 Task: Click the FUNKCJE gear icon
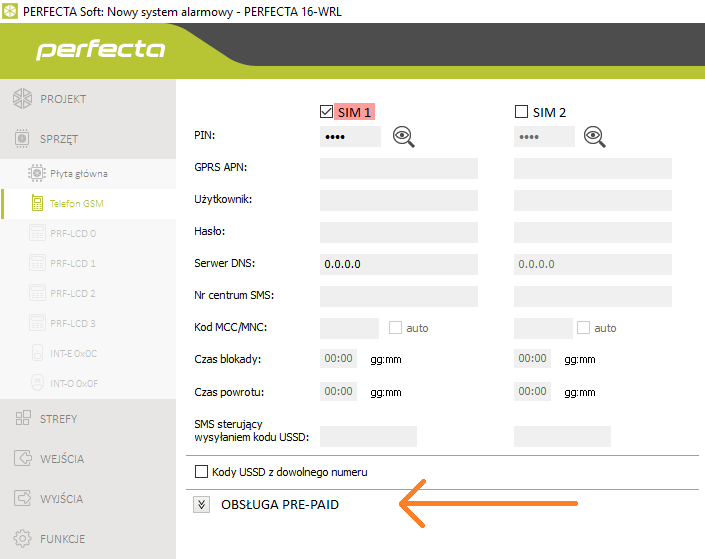[x=22, y=538]
